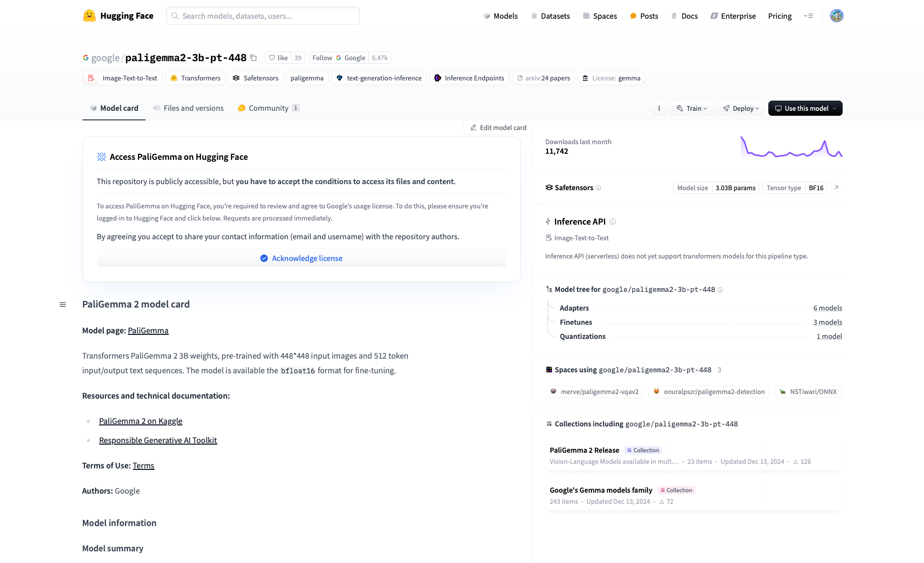This screenshot has width=924, height=563.
Task: Open the user profile avatar
Action: [x=837, y=16]
